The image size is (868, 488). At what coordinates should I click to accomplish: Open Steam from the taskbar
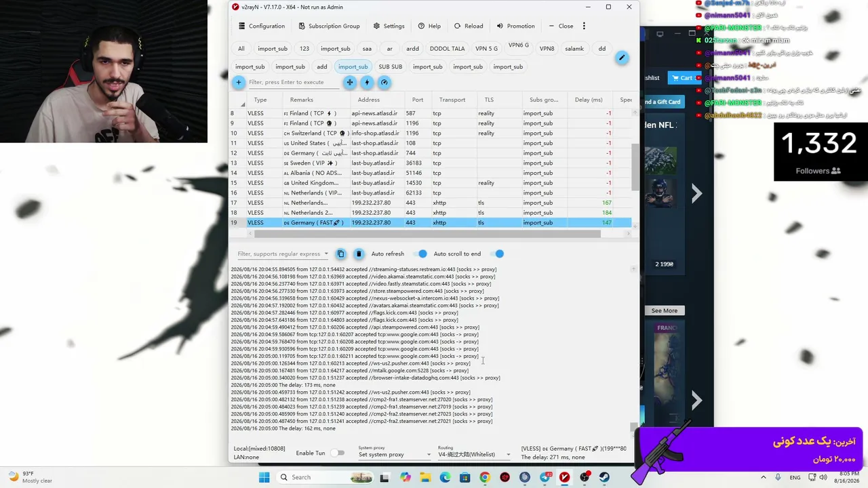[x=604, y=477]
